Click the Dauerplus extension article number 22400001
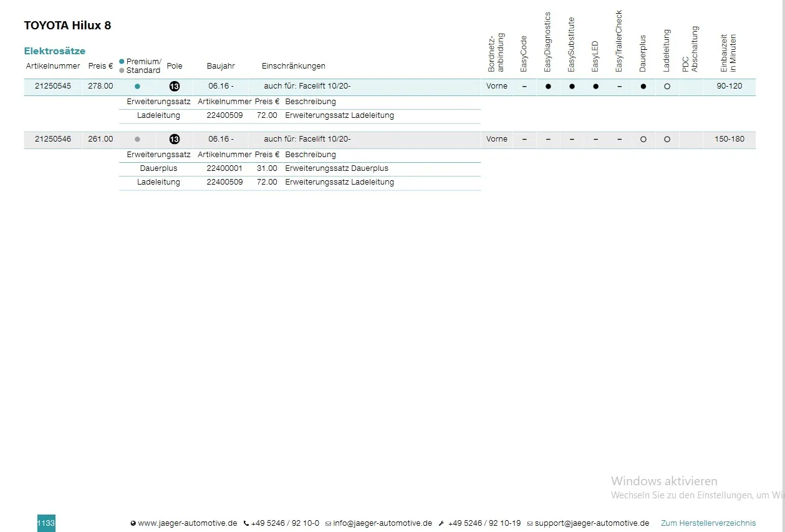The height and width of the screenshot is (532, 785). [224, 168]
